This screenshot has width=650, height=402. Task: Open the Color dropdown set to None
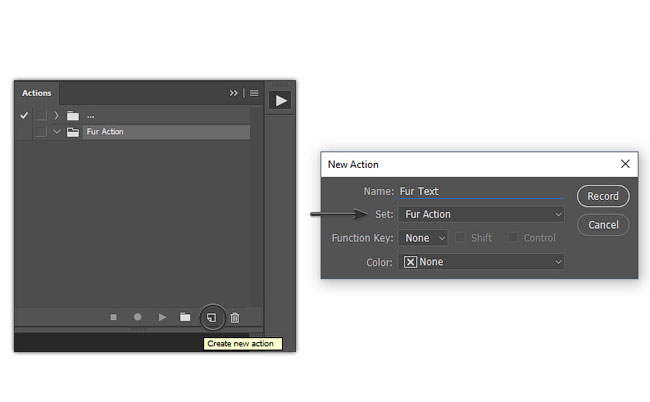point(481,262)
